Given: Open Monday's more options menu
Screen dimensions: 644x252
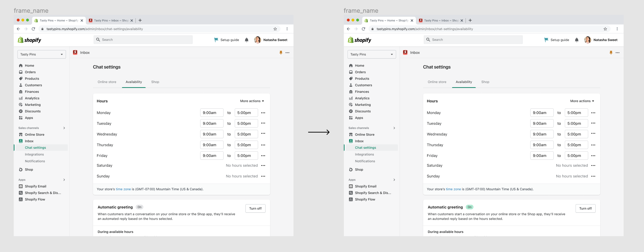Looking at the screenshot, I should 263,112.
